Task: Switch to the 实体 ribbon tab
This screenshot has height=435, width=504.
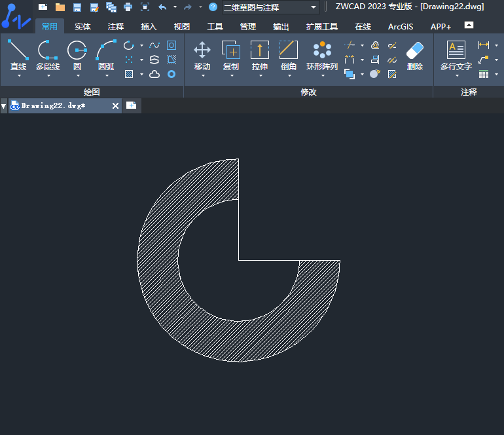Action: [x=82, y=26]
